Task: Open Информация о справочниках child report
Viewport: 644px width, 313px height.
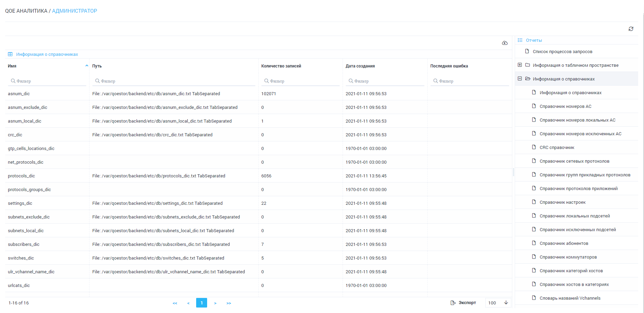Action: [570, 93]
